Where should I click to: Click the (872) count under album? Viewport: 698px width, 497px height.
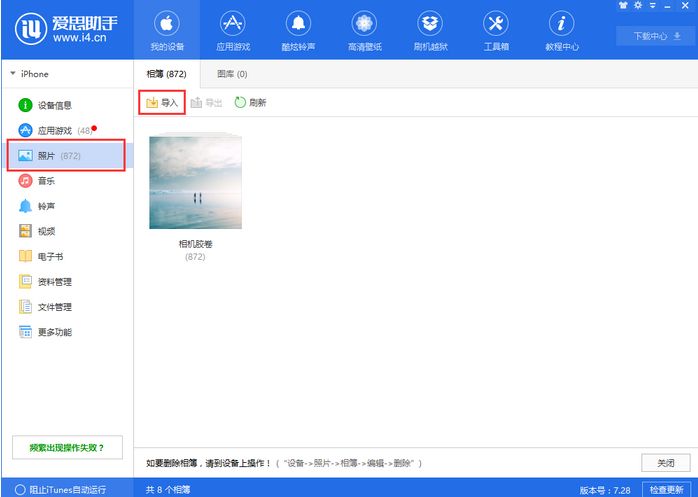coord(195,257)
